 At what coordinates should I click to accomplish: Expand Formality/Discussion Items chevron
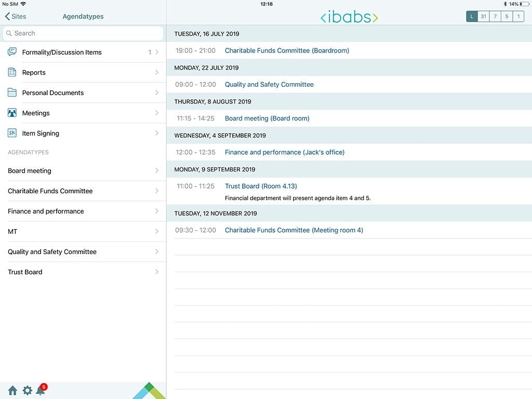click(x=157, y=52)
